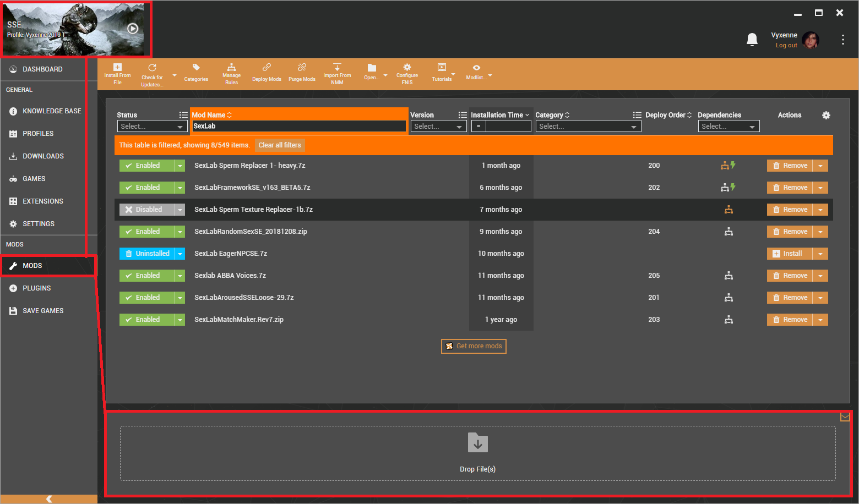This screenshot has height=504, width=859.
Task: Click dependencies icon for Sexlab ABBA Voices
Action: pyautogui.click(x=728, y=275)
